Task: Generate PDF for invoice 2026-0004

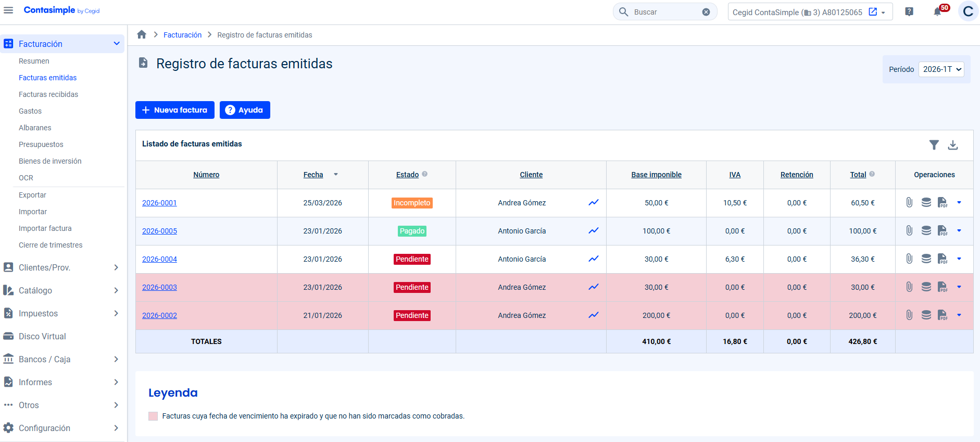Action: pyautogui.click(x=942, y=259)
